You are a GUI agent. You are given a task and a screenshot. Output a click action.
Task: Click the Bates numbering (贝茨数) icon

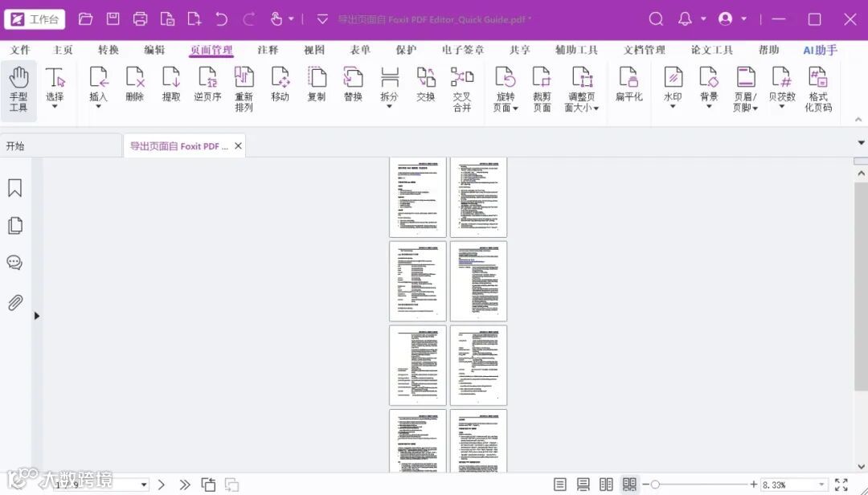pyautogui.click(x=782, y=77)
